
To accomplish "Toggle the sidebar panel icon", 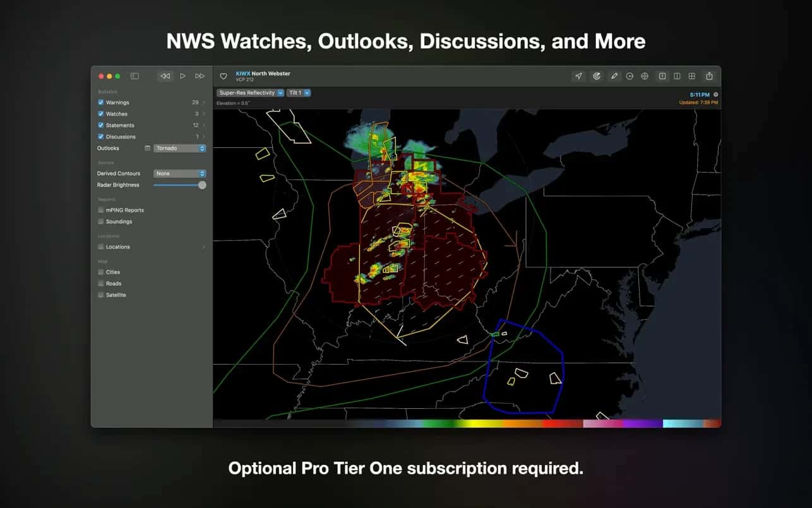I will coord(134,76).
